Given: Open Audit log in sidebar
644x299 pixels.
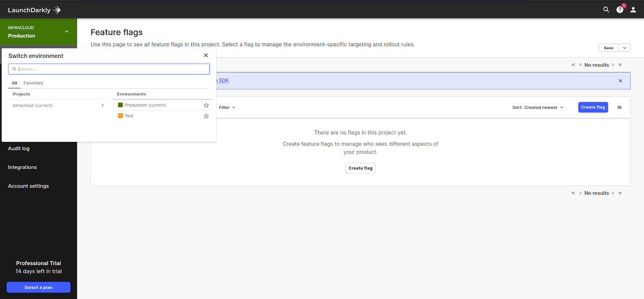Looking at the screenshot, I should point(19,148).
